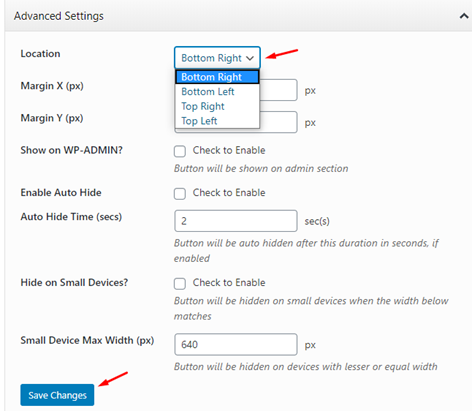
Task: Click the Advanced Settings header title
Action: click(59, 16)
